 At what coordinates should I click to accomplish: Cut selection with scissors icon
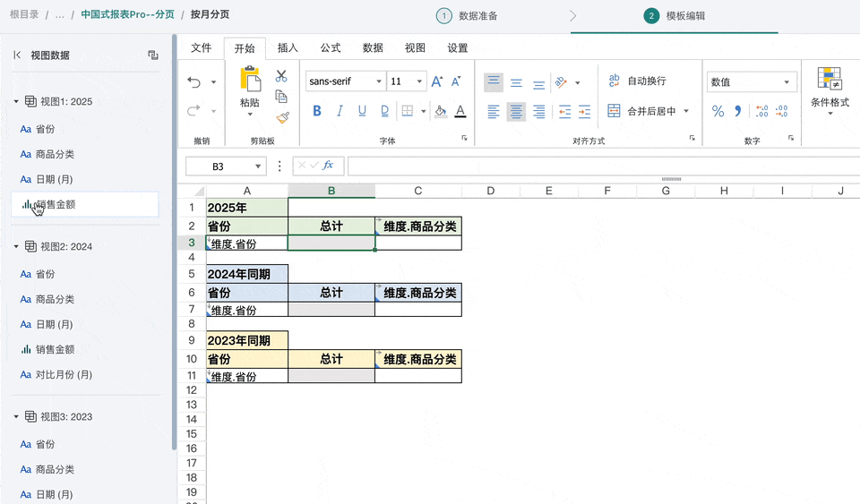[x=281, y=75]
